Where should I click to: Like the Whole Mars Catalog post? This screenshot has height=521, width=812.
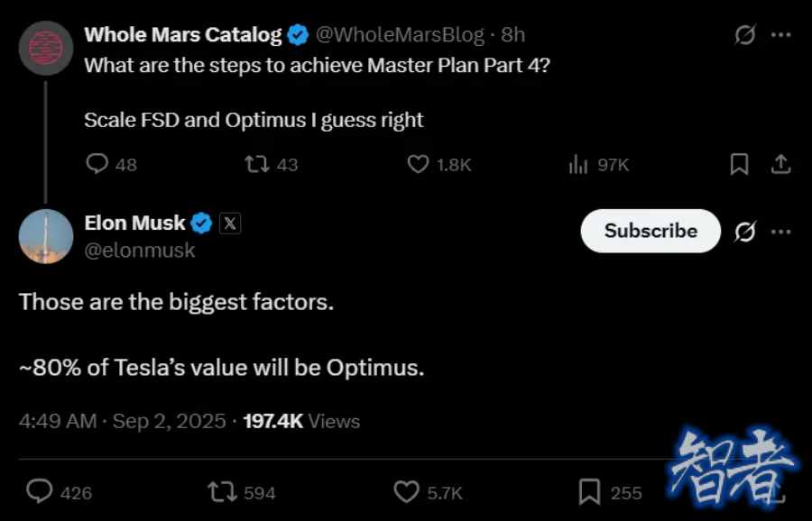click(418, 164)
